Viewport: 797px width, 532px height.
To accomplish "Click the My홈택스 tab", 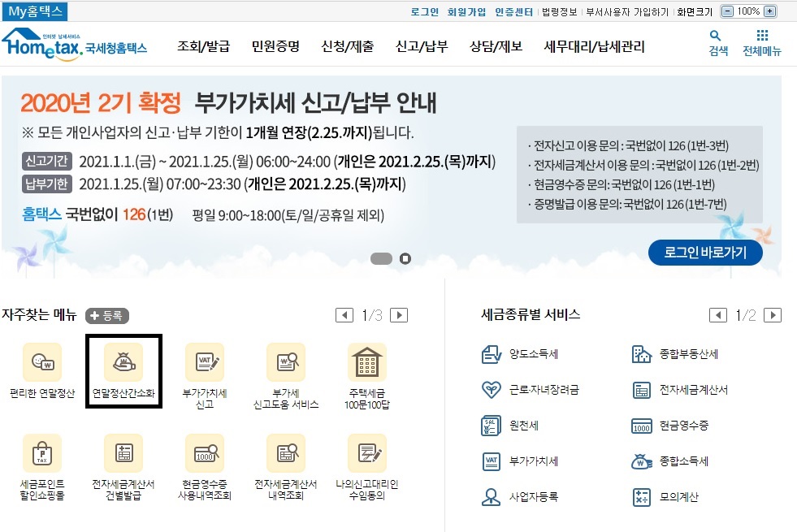I will tap(35, 11).
